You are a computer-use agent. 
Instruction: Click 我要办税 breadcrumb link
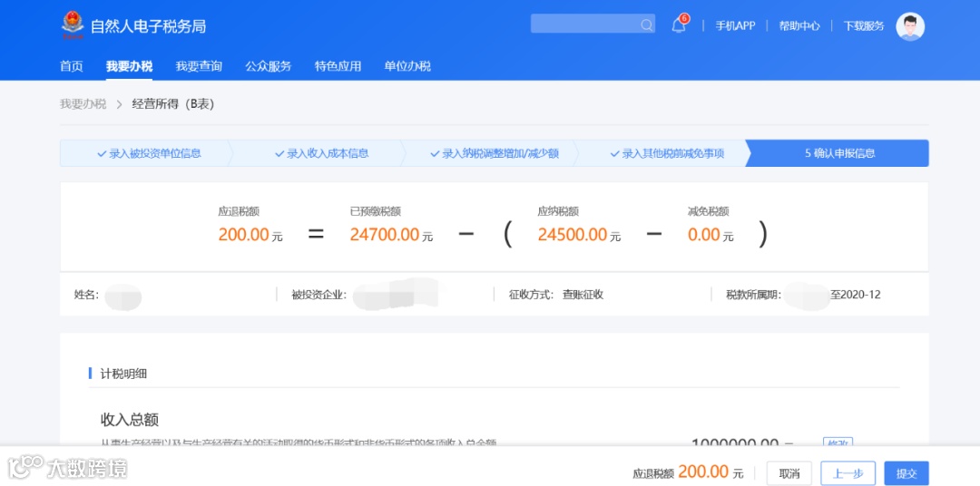coord(83,104)
